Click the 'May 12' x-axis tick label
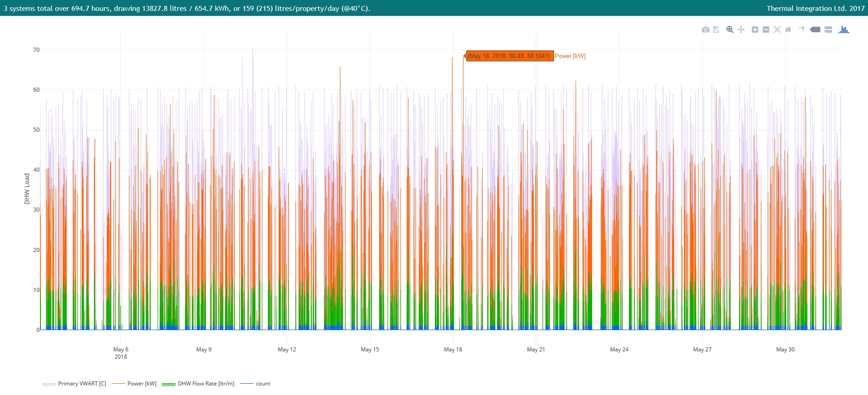The width and height of the screenshot is (868, 395). (287, 350)
